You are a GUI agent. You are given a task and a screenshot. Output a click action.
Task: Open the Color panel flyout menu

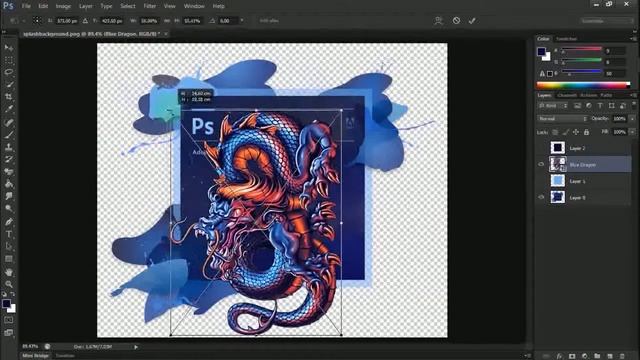click(x=633, y=39)
